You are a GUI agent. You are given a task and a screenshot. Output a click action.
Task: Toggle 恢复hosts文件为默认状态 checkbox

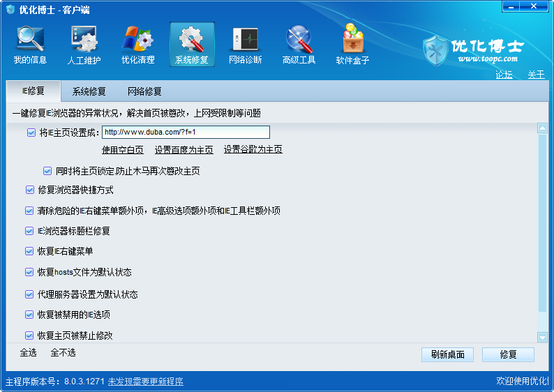[29, 272]
